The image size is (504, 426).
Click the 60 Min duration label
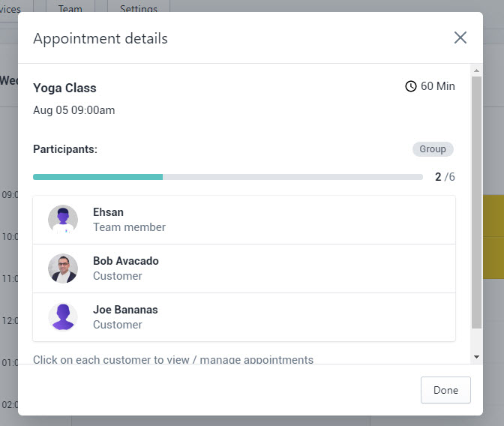438,86
